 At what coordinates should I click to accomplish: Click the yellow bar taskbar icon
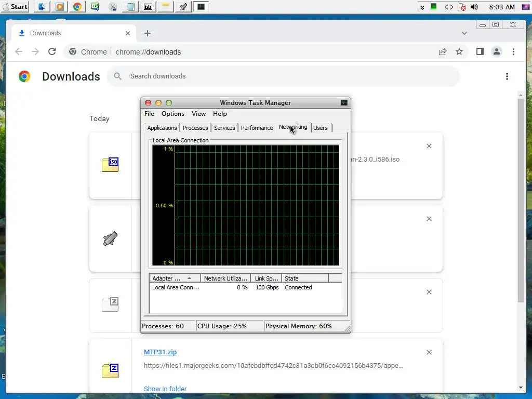pos(166,7)
